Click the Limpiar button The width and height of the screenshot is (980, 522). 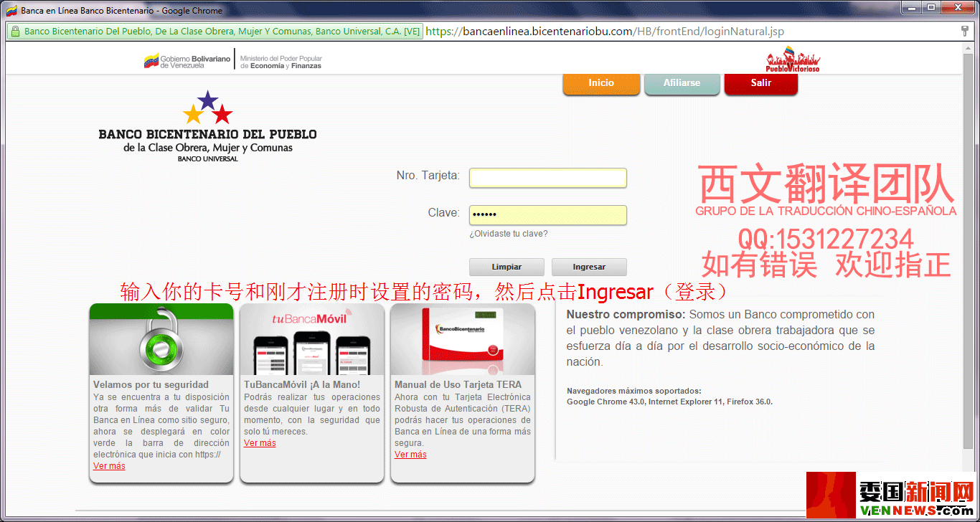coord(507,267)
